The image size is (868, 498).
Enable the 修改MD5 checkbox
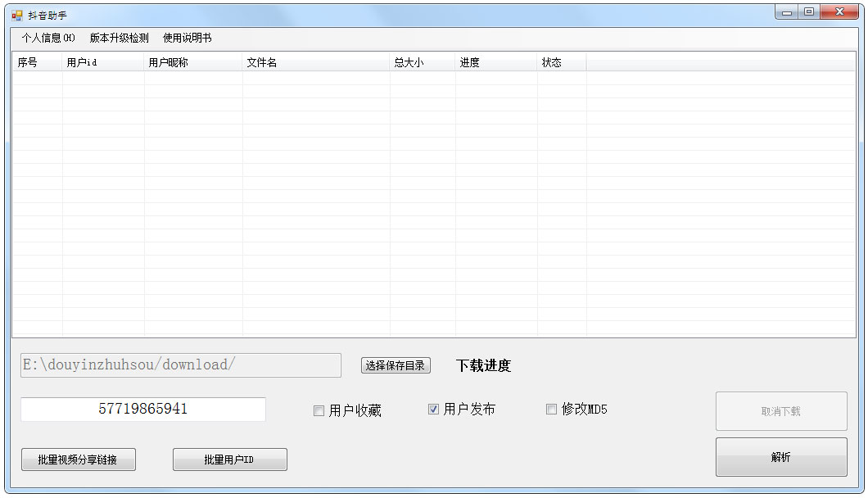coord(551,409)
